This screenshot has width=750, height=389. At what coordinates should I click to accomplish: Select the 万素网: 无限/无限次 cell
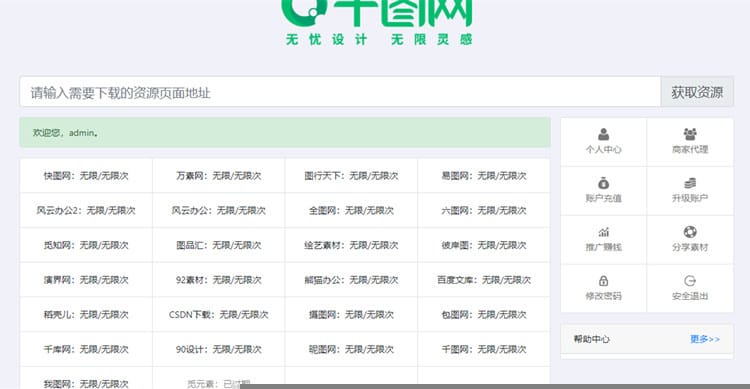pos(219,176)
